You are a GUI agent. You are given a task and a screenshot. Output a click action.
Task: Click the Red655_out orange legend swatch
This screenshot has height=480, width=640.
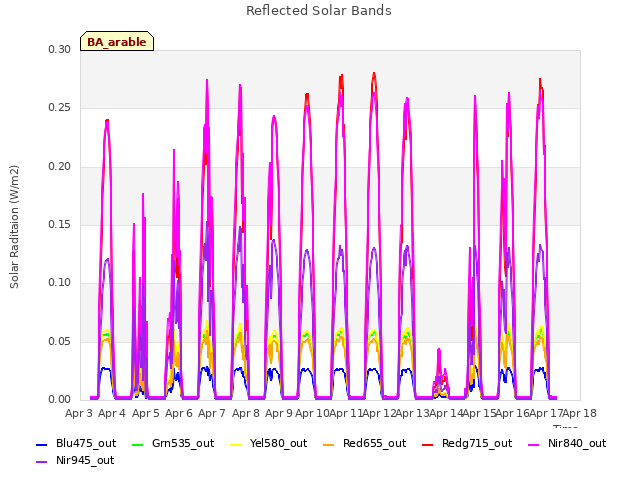coord(329,444)
